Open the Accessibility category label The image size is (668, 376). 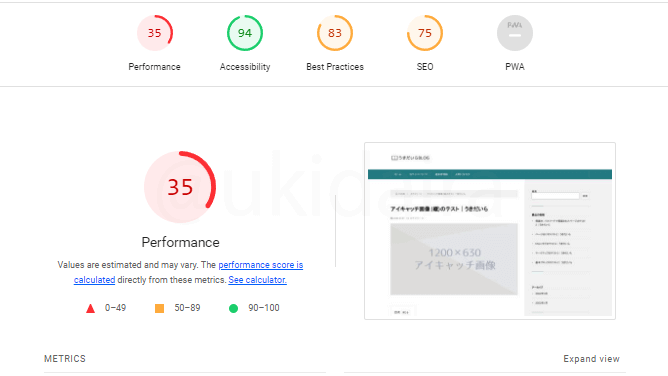[x=245, y=67]
